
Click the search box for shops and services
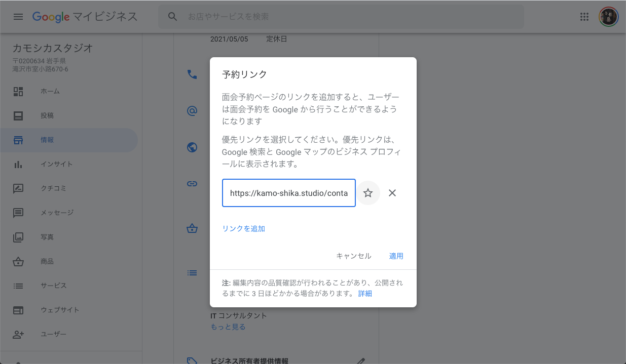click(341, 17)
